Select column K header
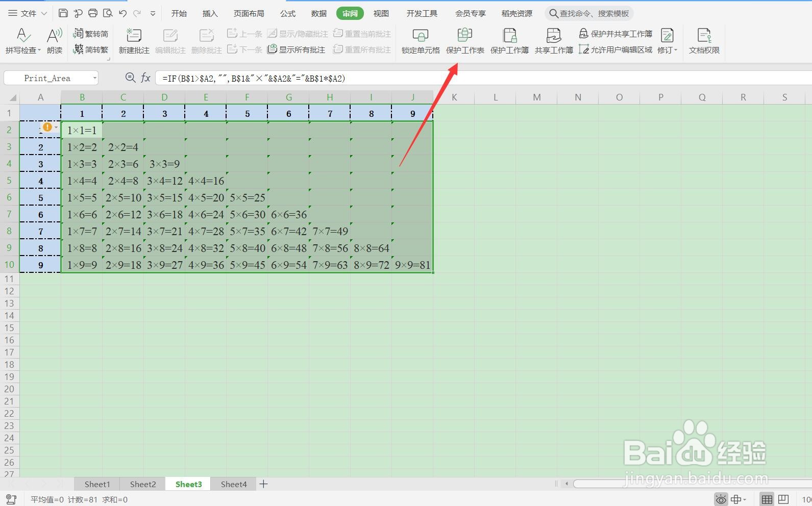The height and width of the screenshot is (506, 812). click(x=454, y=97)
